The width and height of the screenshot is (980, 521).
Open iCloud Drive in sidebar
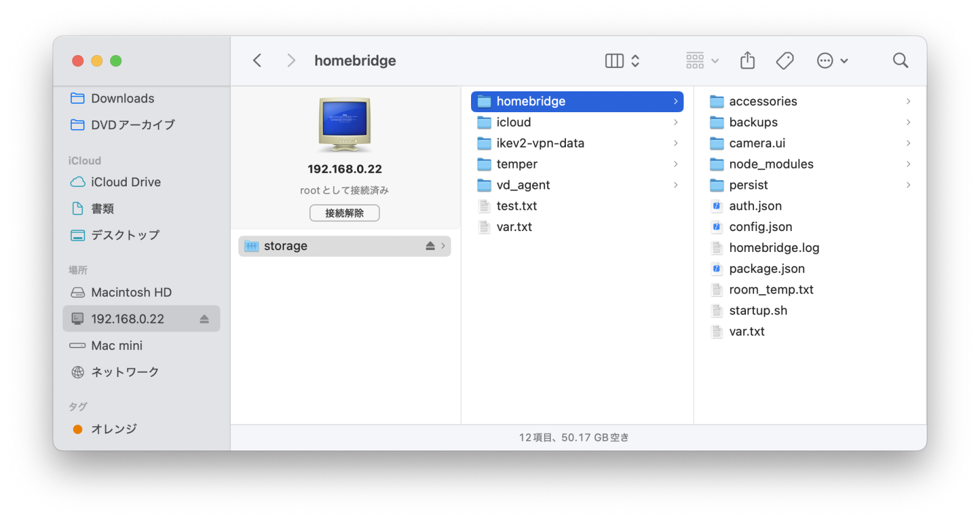[126, 182]
